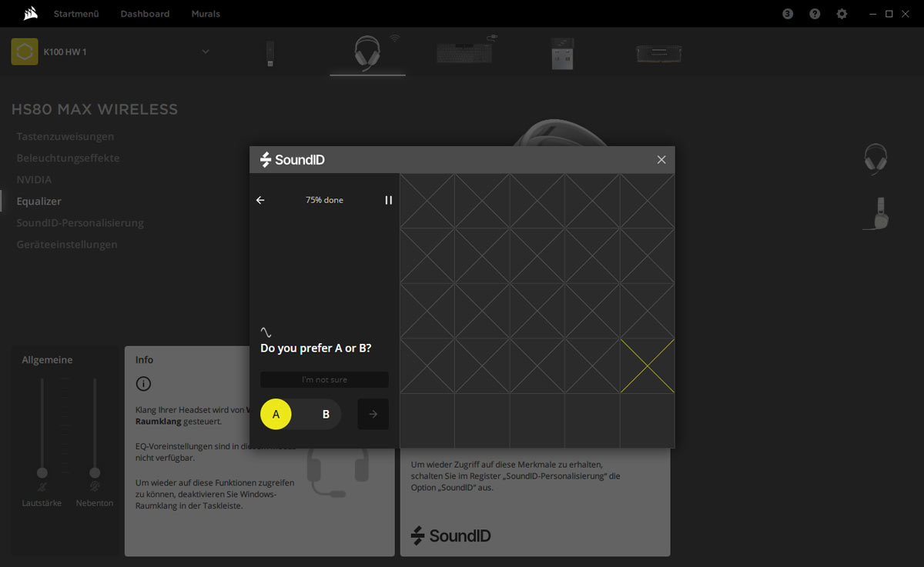The height and width of the screenshot is (567, 924).
Task: Pause the SoundID test
Action: click(389, 200)
